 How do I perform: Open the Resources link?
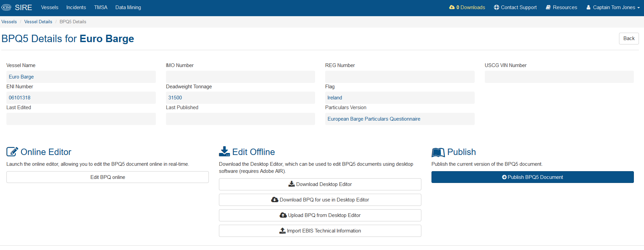tap(562, 7)
